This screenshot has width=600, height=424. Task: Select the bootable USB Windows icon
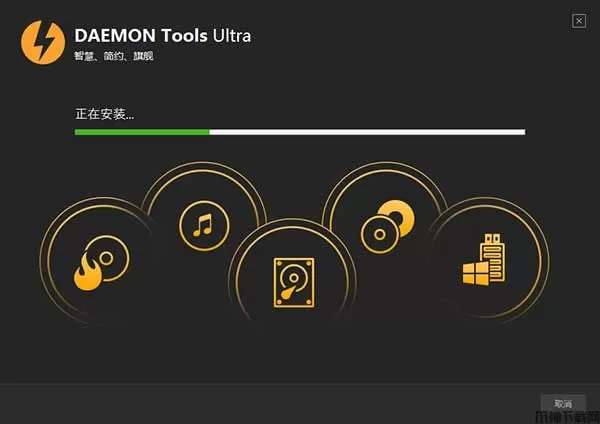pos(484,260)
